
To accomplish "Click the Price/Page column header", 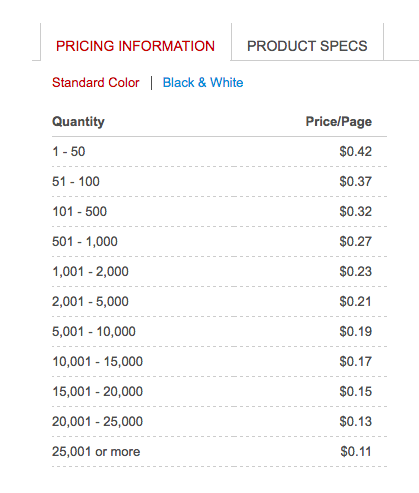I will pyautogui.click(x=339, y=122).
